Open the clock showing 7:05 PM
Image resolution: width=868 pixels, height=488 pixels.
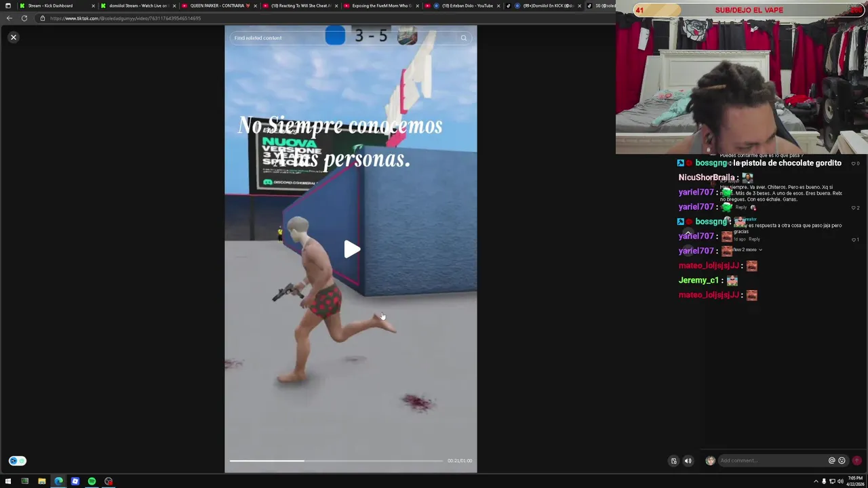coord(855,481)
